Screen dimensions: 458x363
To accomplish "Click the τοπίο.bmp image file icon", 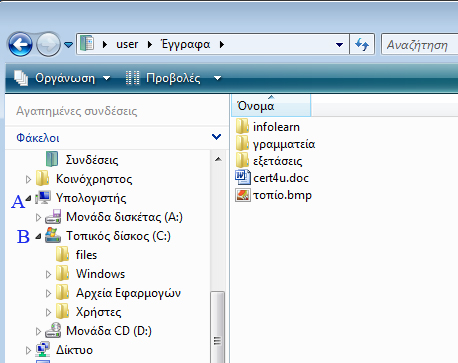I will pyautogui.click(x=243, y=195).
